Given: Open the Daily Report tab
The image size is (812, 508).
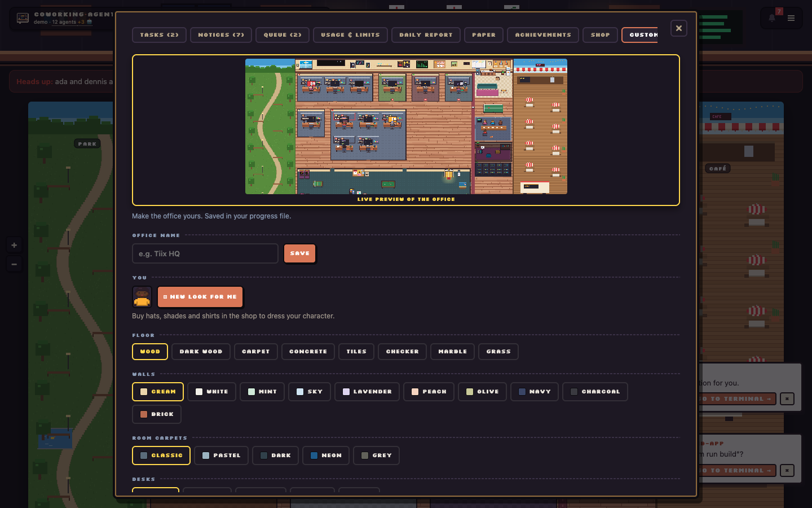Looking at the screenshot, I should point(426,35).
